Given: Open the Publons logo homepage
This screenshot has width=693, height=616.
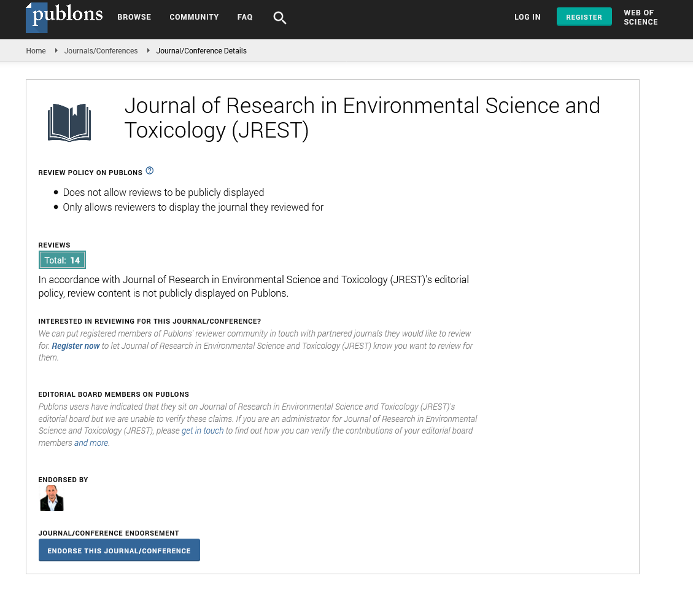Looking at the screenshot, I should click(64, 17).
